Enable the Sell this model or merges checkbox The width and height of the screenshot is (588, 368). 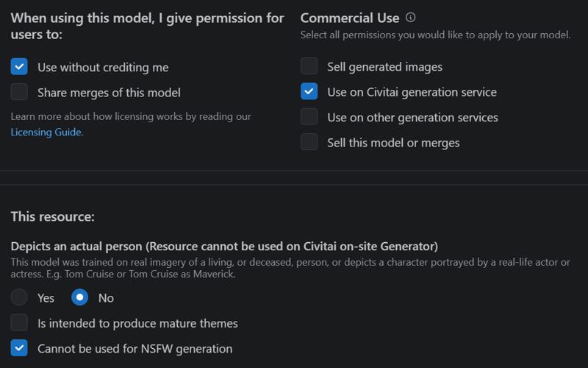click(x=309, y=142)
